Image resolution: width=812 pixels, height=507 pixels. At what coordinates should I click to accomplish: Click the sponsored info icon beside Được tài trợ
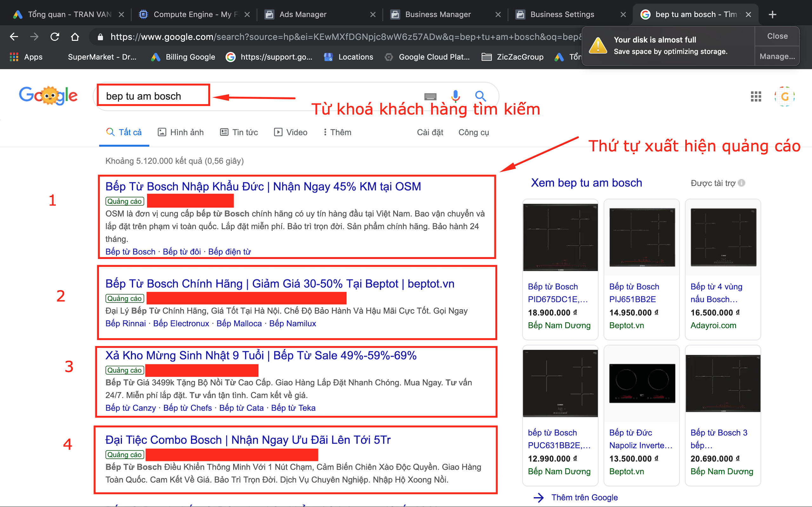tap(742, 183)
